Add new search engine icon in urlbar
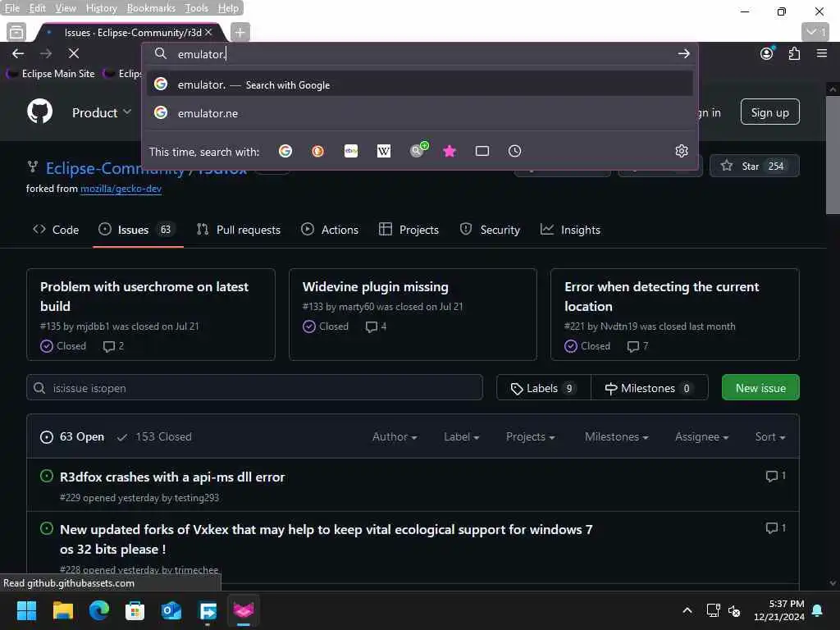The image size is (840, 630). click(x=418, y=150)
